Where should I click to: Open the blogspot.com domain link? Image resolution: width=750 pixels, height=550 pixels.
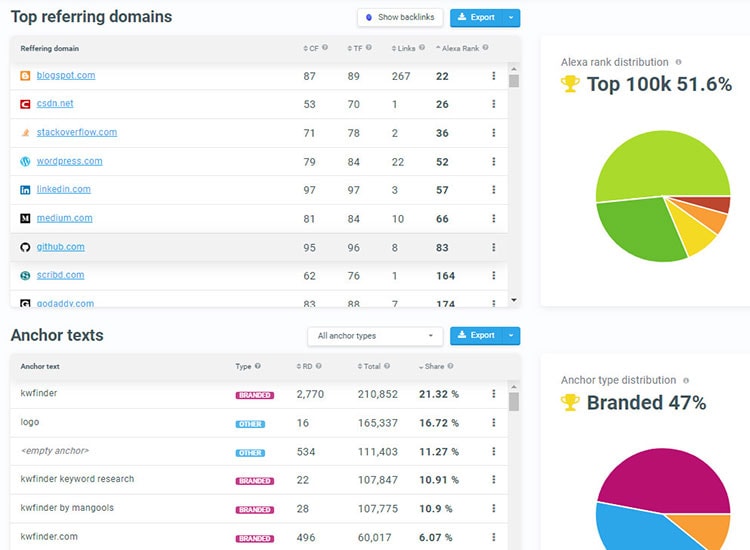click(66, 75)
